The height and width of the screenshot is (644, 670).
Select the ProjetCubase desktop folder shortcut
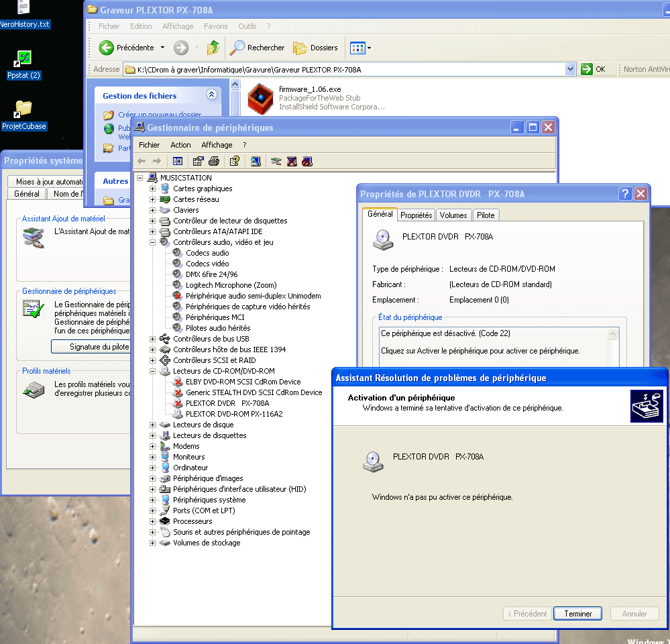(x=24, y=115)
